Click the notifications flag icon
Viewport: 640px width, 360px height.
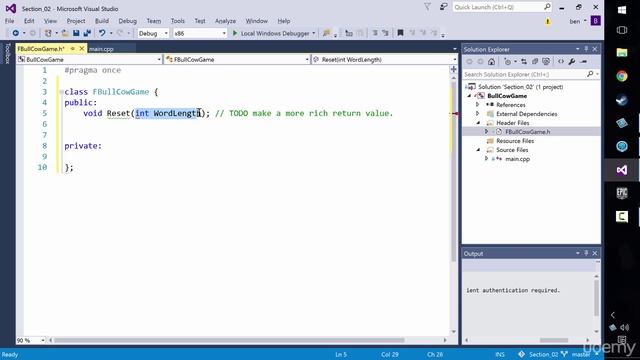[427, 7]
